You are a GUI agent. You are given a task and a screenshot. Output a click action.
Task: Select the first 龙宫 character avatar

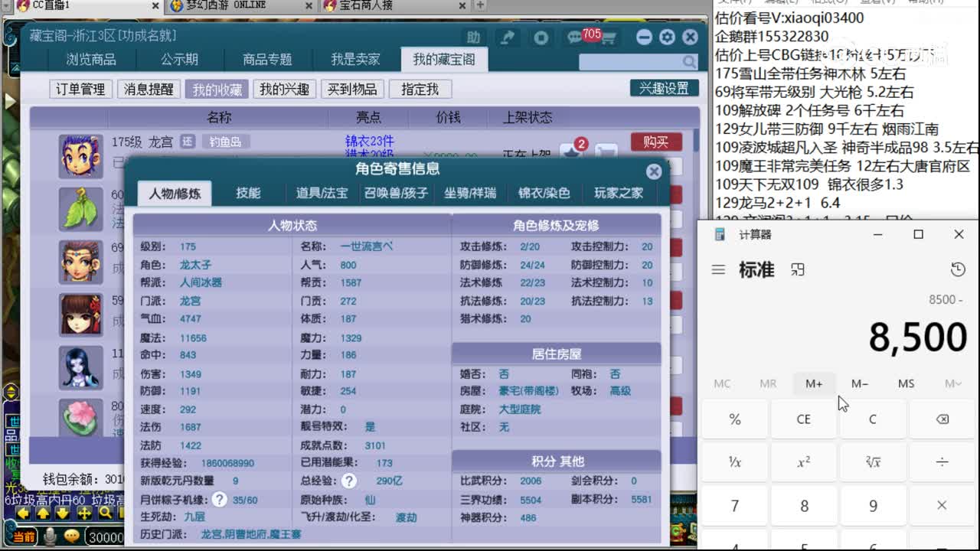point(80,157)
